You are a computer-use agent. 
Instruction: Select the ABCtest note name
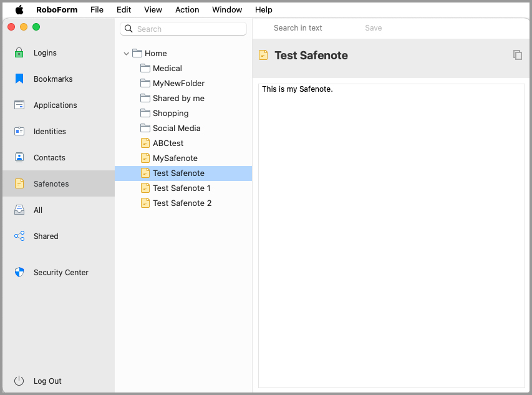(168, 143)
